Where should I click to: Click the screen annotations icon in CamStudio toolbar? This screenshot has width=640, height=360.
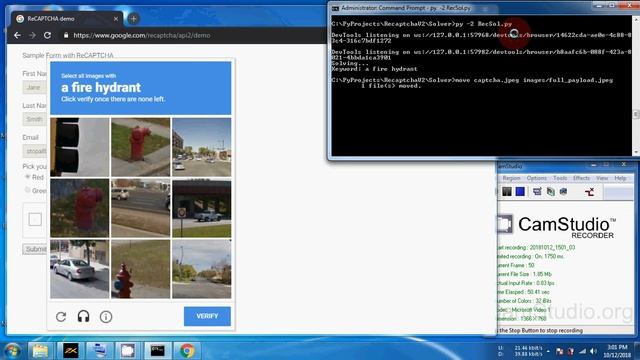[x=564, y=191]
